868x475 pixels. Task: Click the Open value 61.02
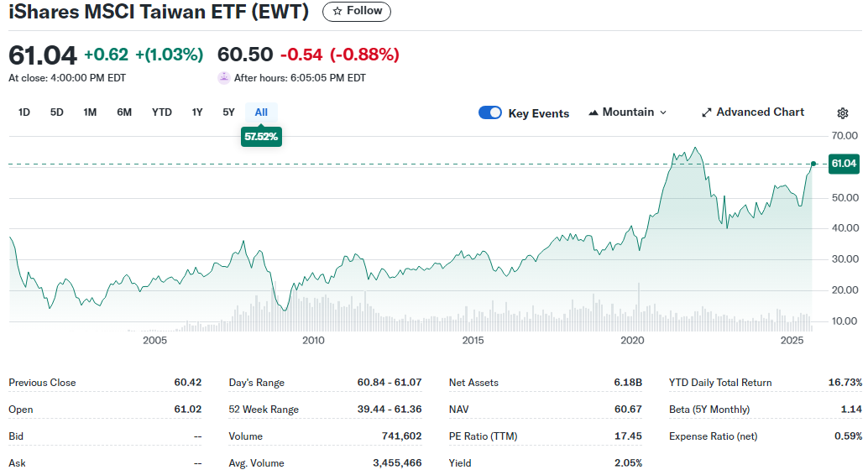point(188,410)
